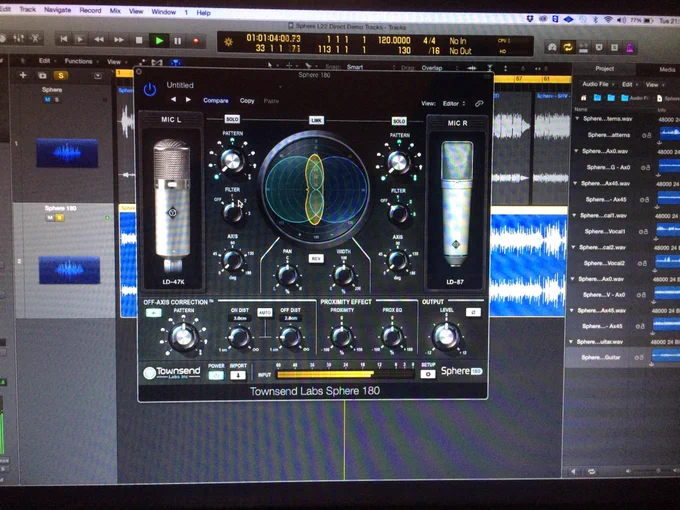
Task: Switch to the Media tab in browser
Action: pos(667,69)
